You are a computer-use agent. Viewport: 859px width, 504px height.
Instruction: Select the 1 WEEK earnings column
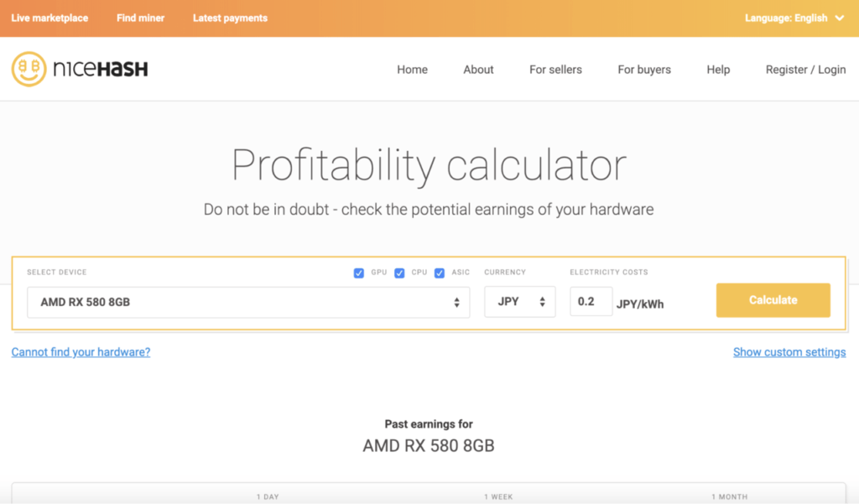click(x=498, y=497)
